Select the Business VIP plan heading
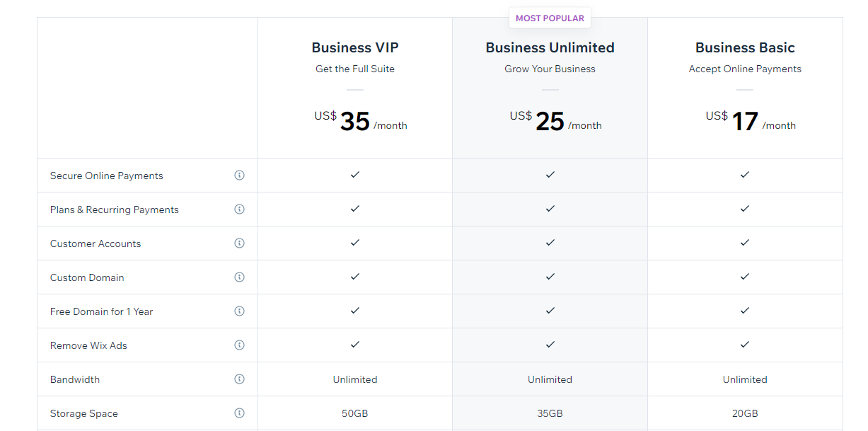 click(355, 47)
